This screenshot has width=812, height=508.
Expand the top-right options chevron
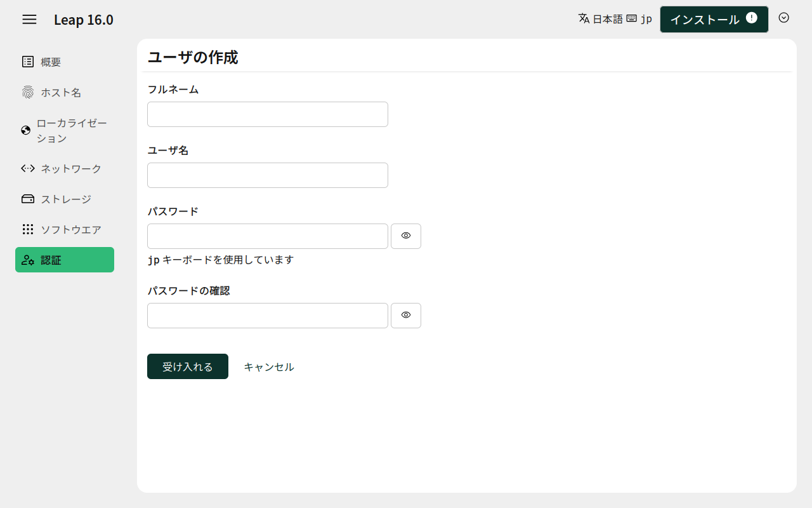(x=783, y=18)
